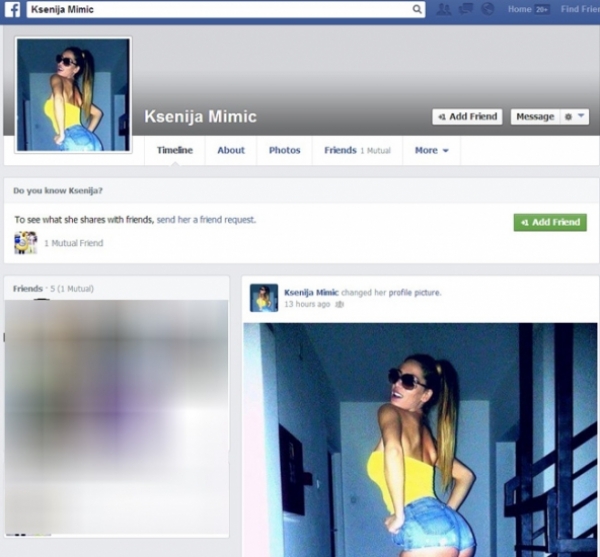Click inside the Ksenija Mimic search field
The image size is (600, 557).
(x=226, y=9)
